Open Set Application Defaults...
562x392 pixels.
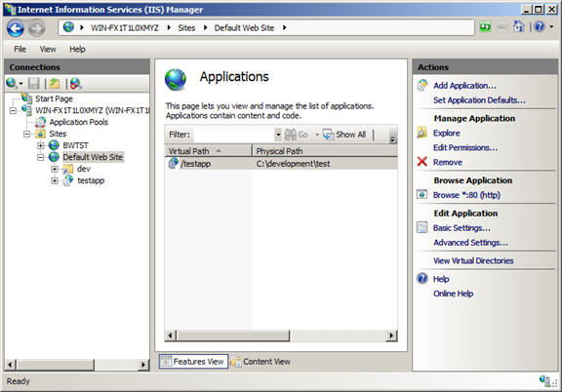[x=479, y=100]
